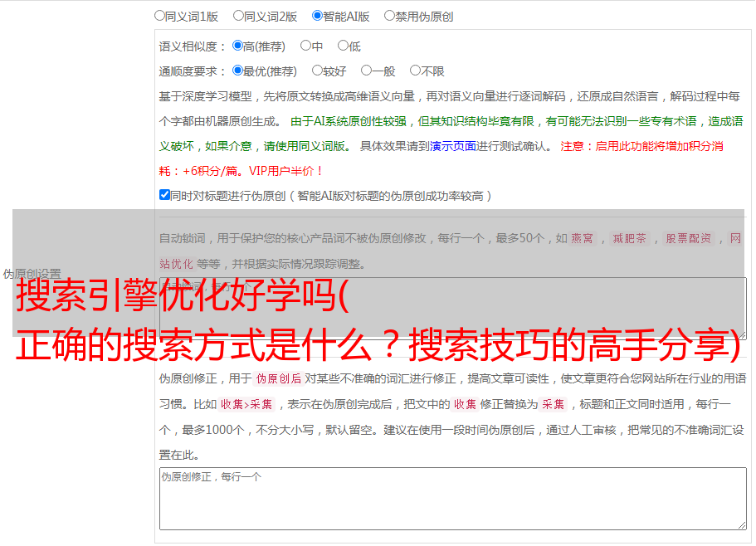
Task: Set 语义相似度 to 中
Action: tap(305, 46)
